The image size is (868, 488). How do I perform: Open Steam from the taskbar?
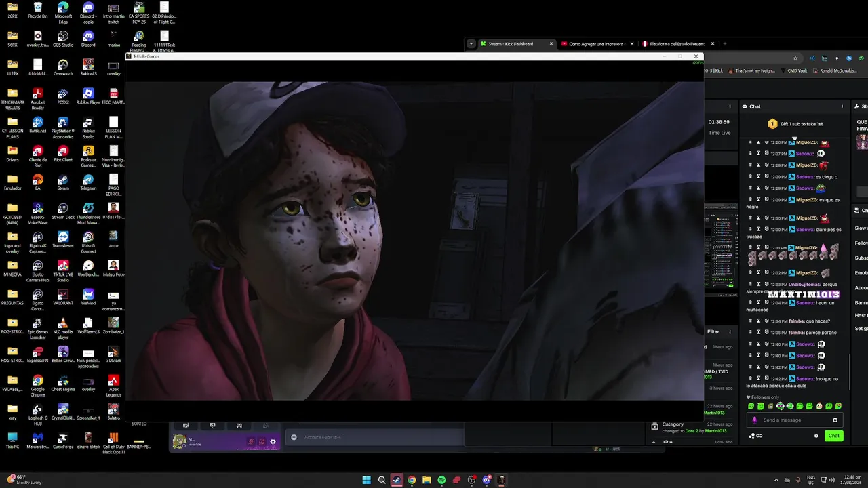point(397,480)
